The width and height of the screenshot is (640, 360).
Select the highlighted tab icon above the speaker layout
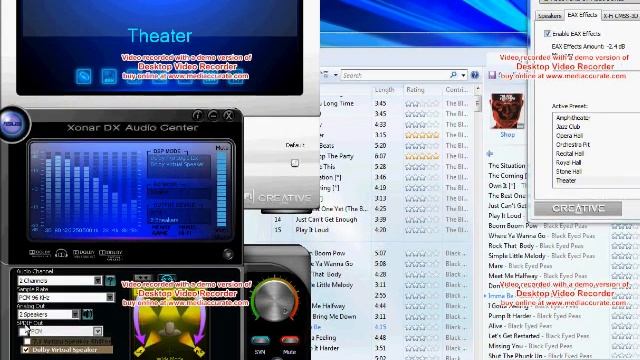(x=167, y=278)
